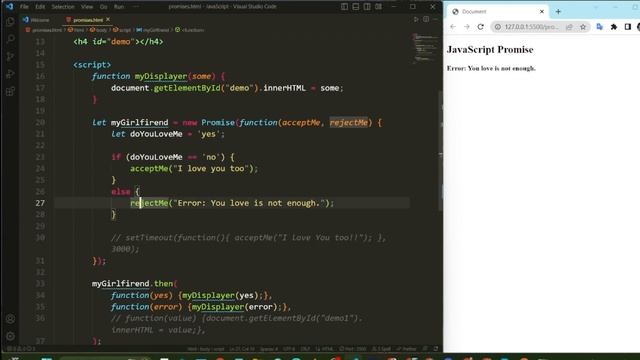Open the File menu

coord(24,7)
